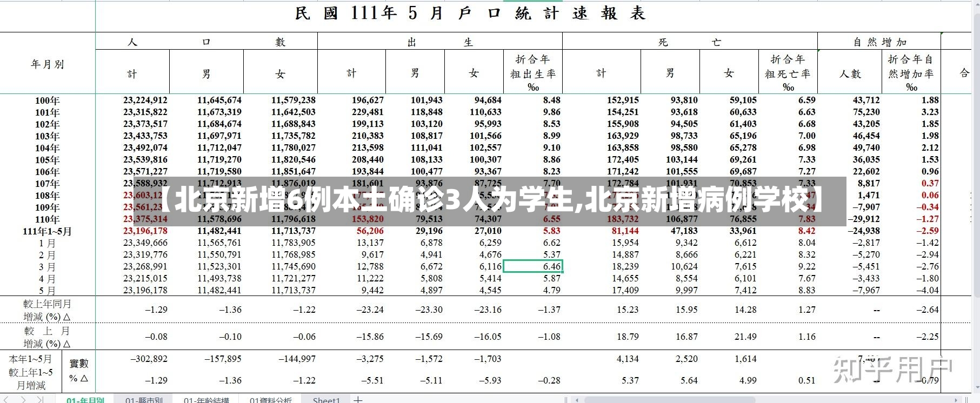Select the 5月 row label

tap(48, 291)
